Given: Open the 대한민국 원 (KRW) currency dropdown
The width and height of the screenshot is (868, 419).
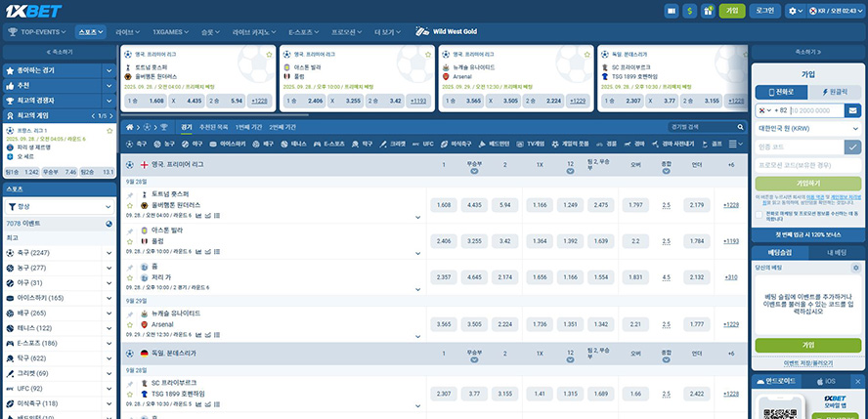Looking at the screenshot, I should pyautogui.click(x=806, y=129).
